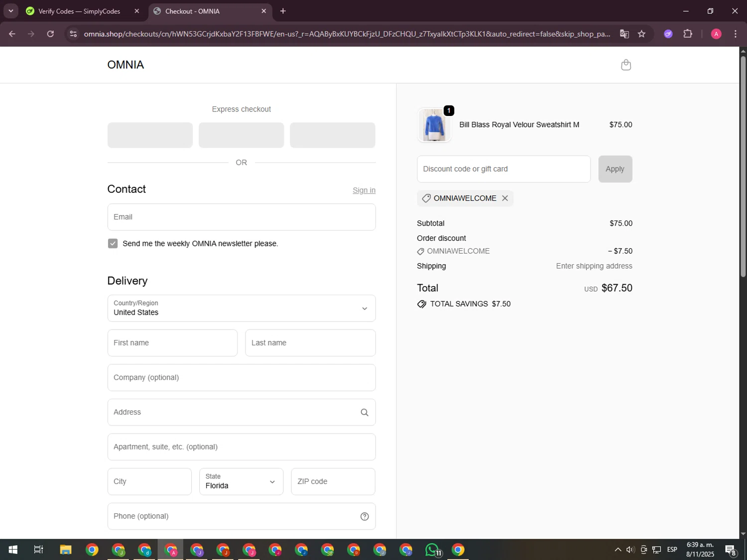The width and height of the screenshot is (747, 560).
Task: Click the OMNIA store logo
Action: pyautogui.click(x=125, y=65)
